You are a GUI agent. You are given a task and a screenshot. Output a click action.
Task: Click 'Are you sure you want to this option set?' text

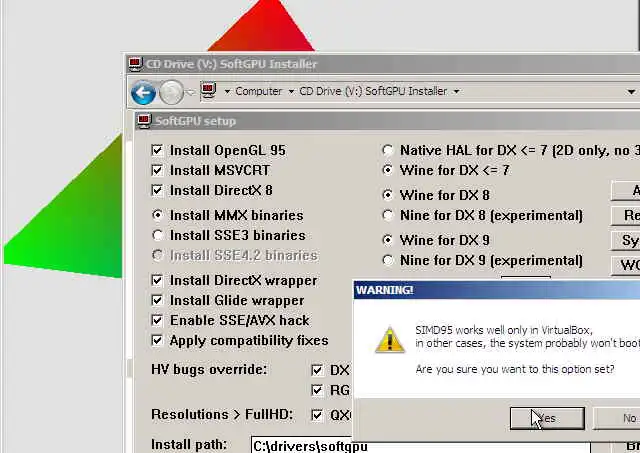click(x=515, y=369)
